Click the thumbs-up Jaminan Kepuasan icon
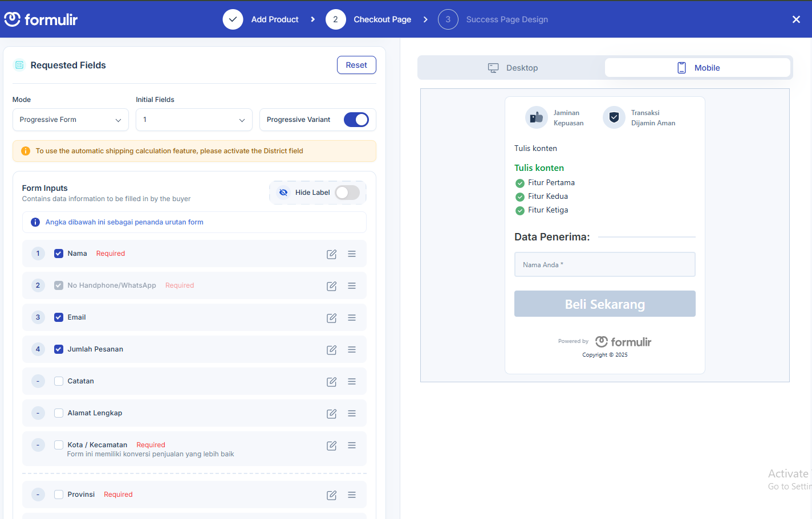The width and height of the screenshot is (812, 519). pyautogui.click(x=537, y=117)
